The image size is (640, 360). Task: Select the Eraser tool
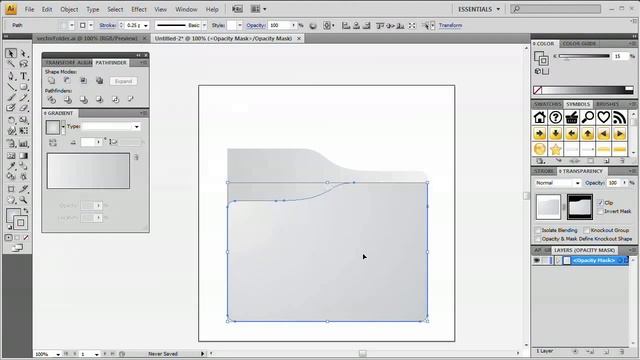[x=24, y=108]
